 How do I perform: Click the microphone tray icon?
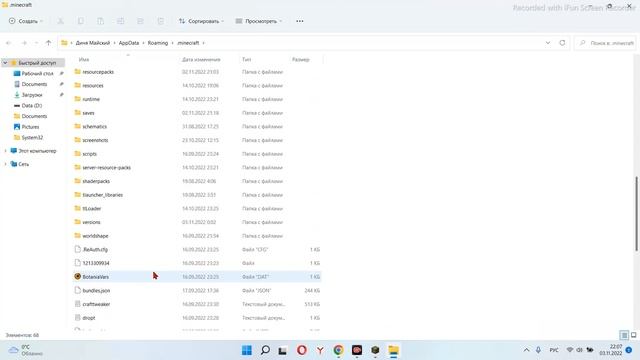pos(538,350)
